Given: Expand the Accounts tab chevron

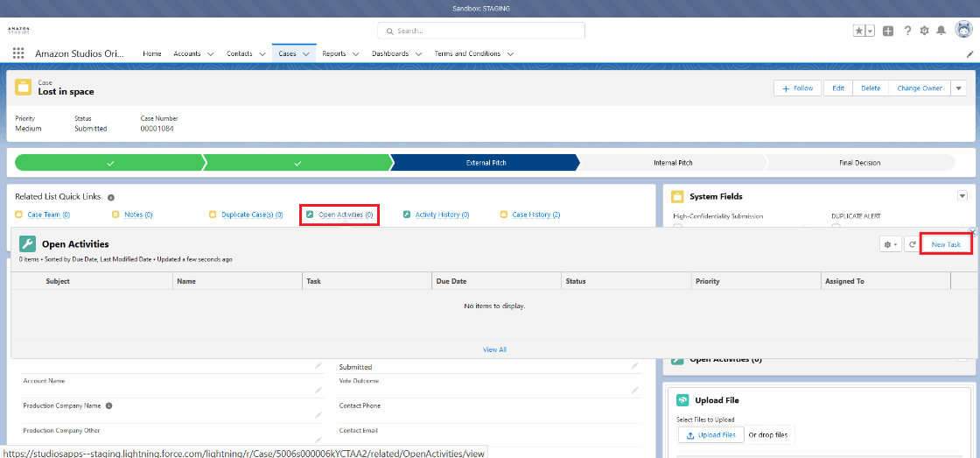Looking at the screenshot, I should tap(210, 53).
